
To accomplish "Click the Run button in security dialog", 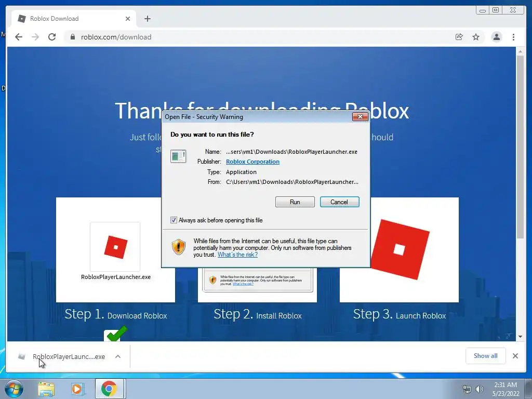I will tap(295, 202).
